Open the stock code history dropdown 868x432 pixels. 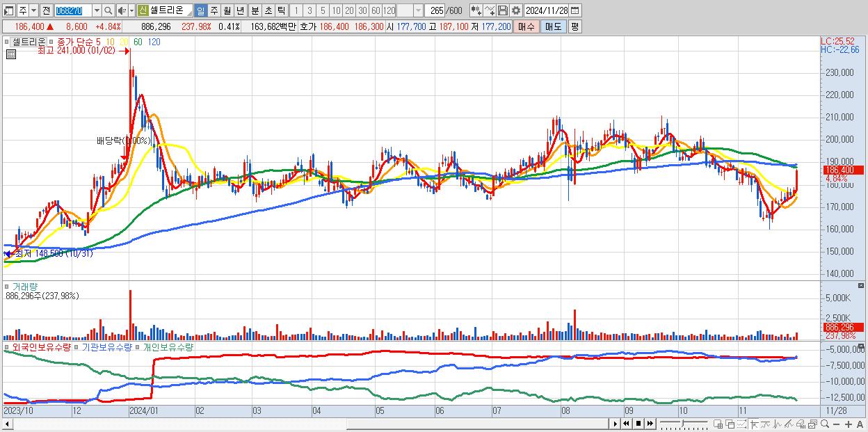97,11
